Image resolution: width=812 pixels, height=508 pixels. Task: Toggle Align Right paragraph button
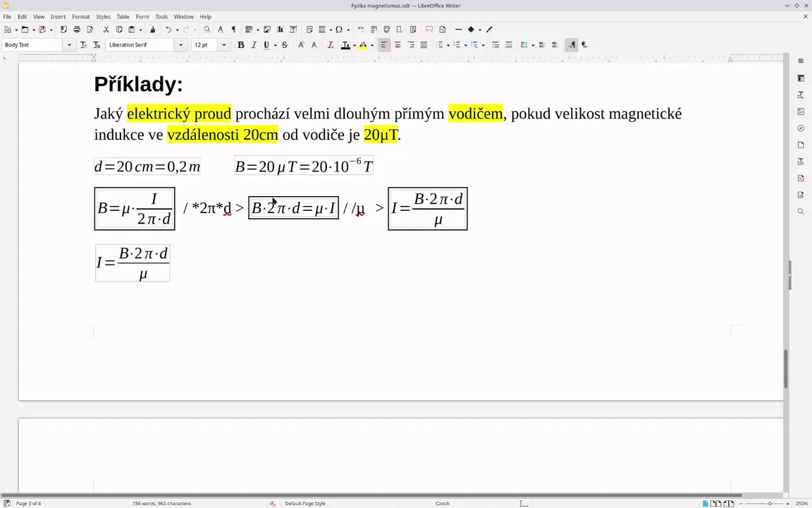tap(411, 45)
